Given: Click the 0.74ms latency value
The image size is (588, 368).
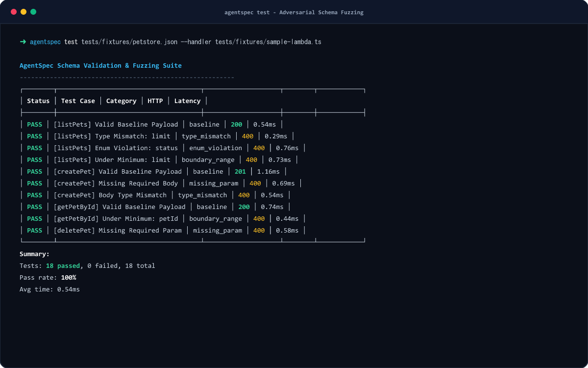Looking at the screenshot, I should click(x=272, y=207).
